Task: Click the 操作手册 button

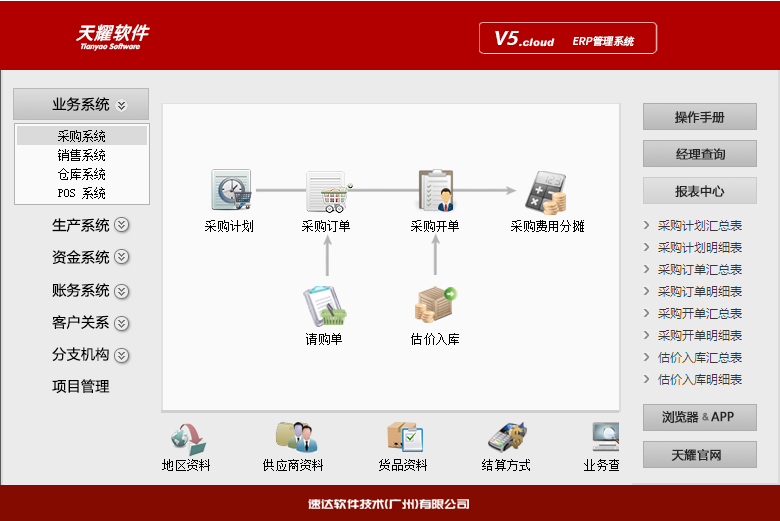Action: [700, 117]
